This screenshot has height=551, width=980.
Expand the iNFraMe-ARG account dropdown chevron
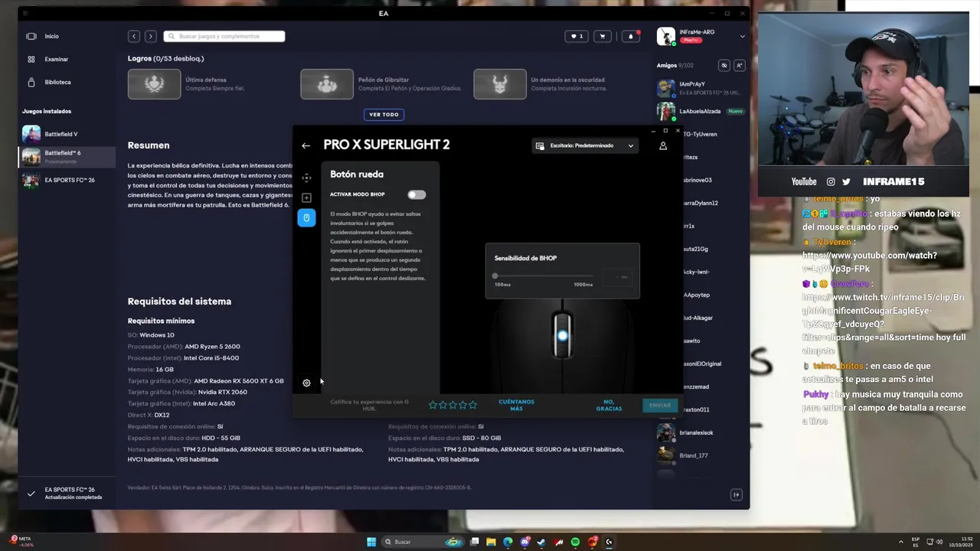742,36
